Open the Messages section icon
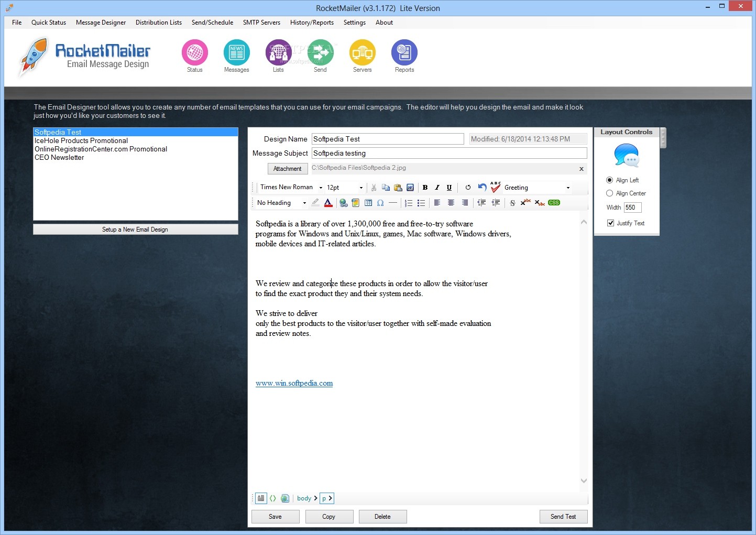756x535 pixels. pyautogui.click(x=237, y=52)
